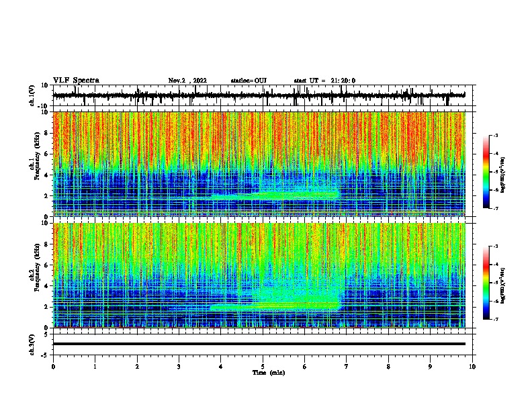Click the "2" kHz tick on ch.2 frequency axis
This screenshot has height=411, width=532.
click(46, 307)
